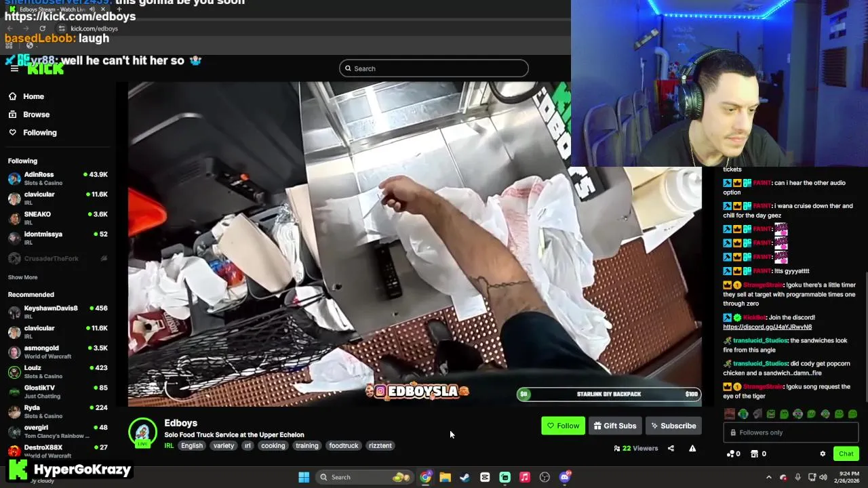This screenshot has width=868, height=488.
Task: Reload the kick.com page
Action: (x=42, y=28)
